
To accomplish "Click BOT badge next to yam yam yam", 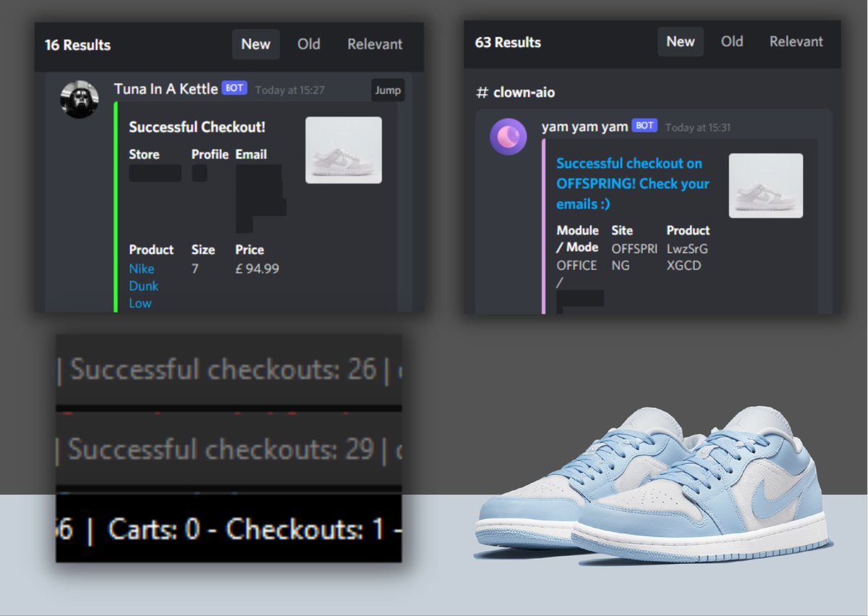I will 644,126.
